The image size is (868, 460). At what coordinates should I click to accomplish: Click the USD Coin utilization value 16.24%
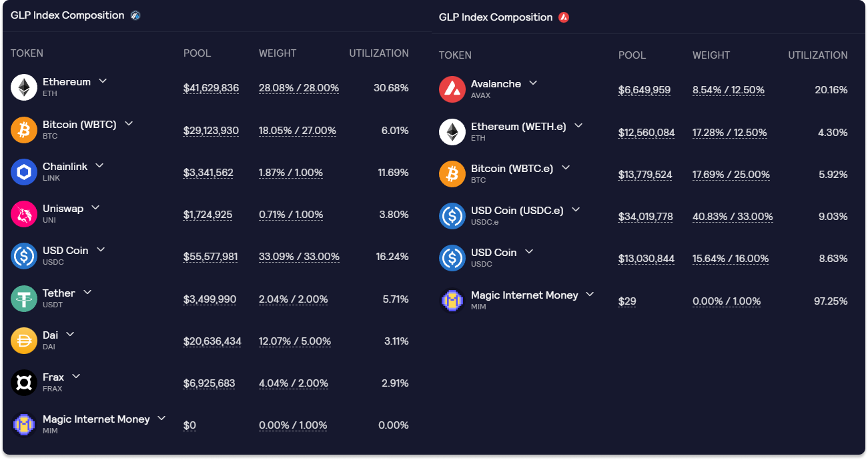pos(392,257)
